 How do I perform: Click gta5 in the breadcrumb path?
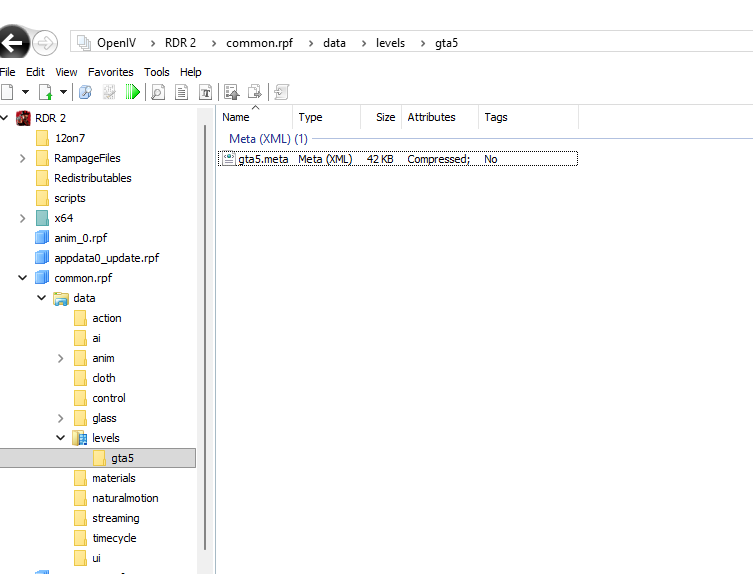tap(447, 43)
